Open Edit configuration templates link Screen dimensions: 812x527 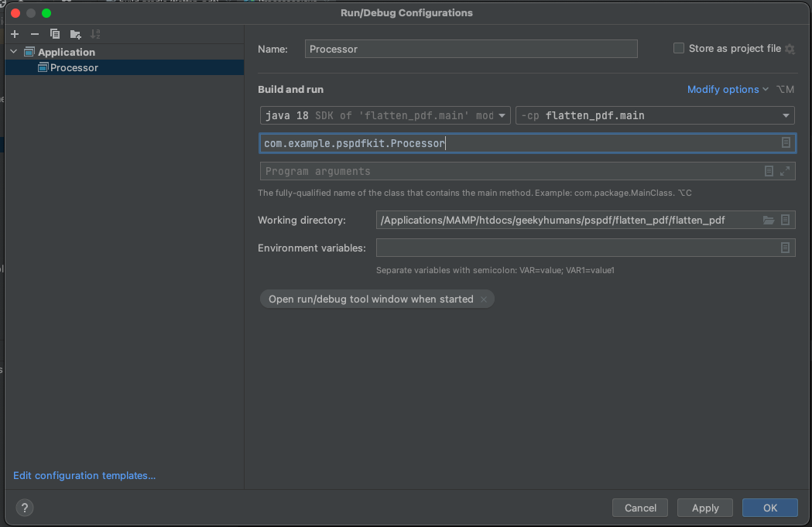[84, 475]
